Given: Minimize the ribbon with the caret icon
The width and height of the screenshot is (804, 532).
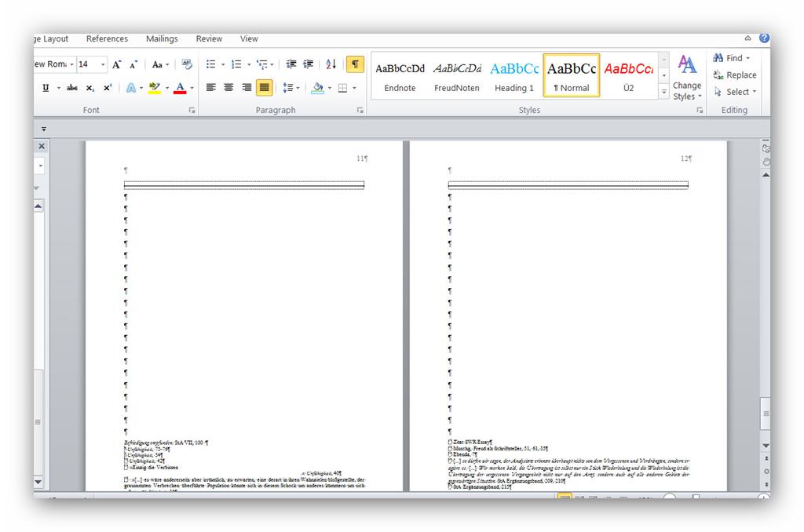Looking at the screenshot, I should pos(747,38).
